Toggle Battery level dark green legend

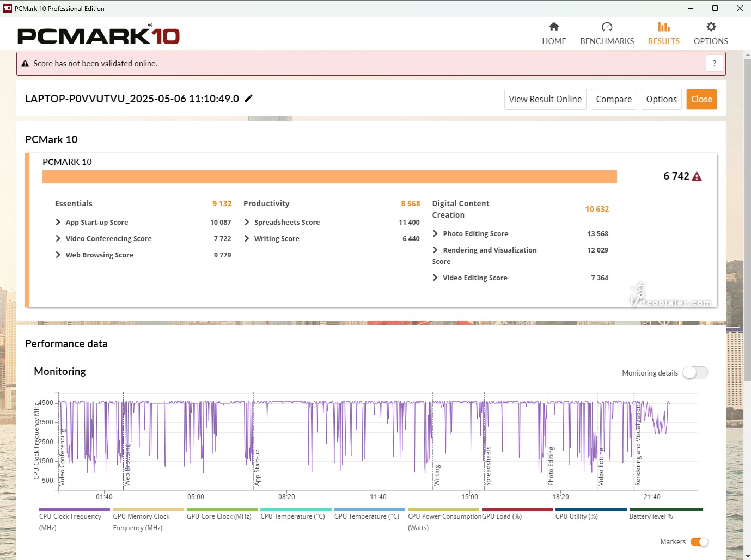coord(665,514)
